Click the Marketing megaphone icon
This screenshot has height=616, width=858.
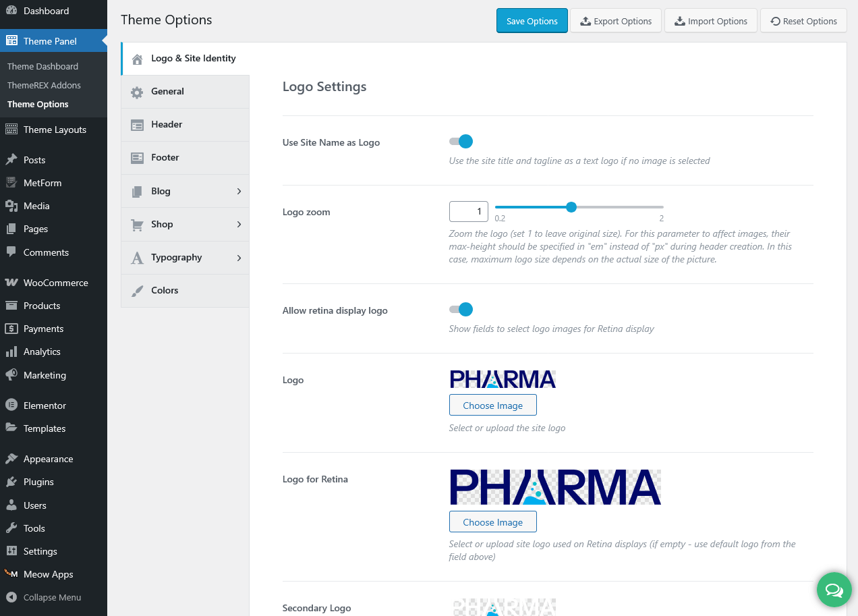(x=11, y=375)
